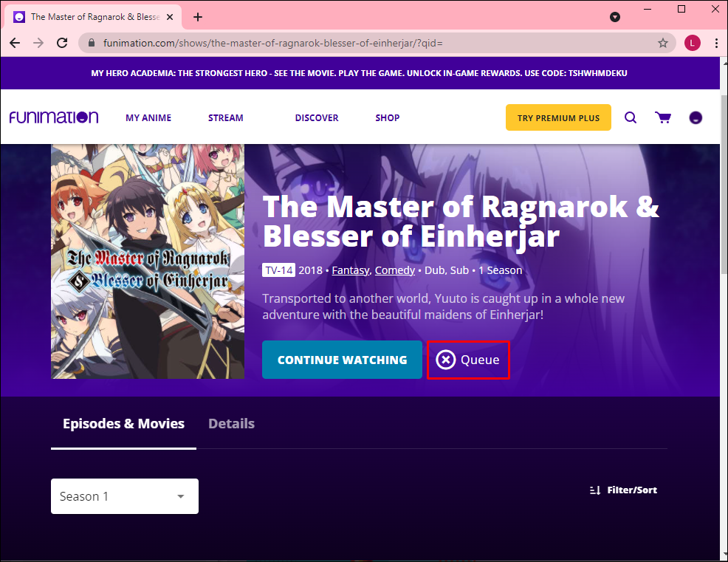This screenshot has width=728, height=562.
Task: Open Chrome profile L avatar
Action: [693, 43]
